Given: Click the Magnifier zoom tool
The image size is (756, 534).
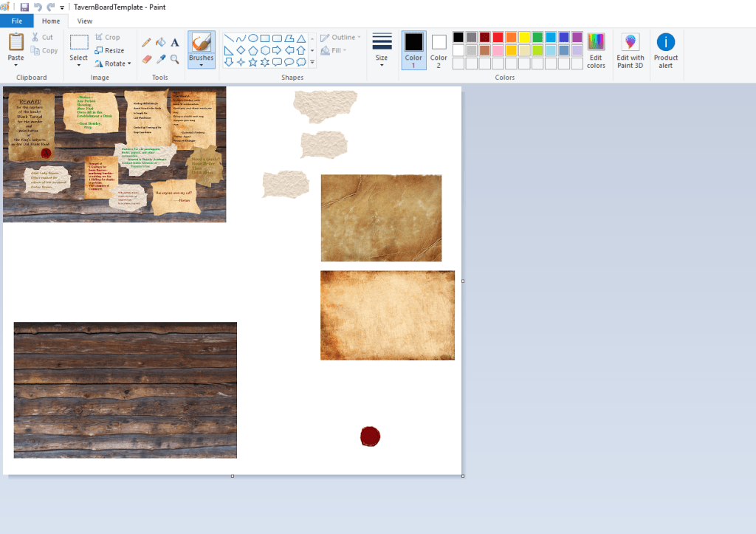Looking at the screenshot, I should click(175, 59).
